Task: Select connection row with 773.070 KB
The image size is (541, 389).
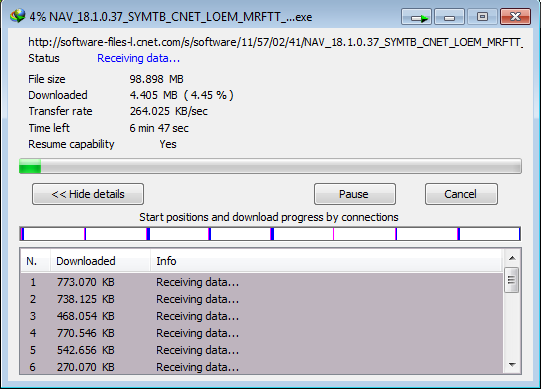Action: 262,282
